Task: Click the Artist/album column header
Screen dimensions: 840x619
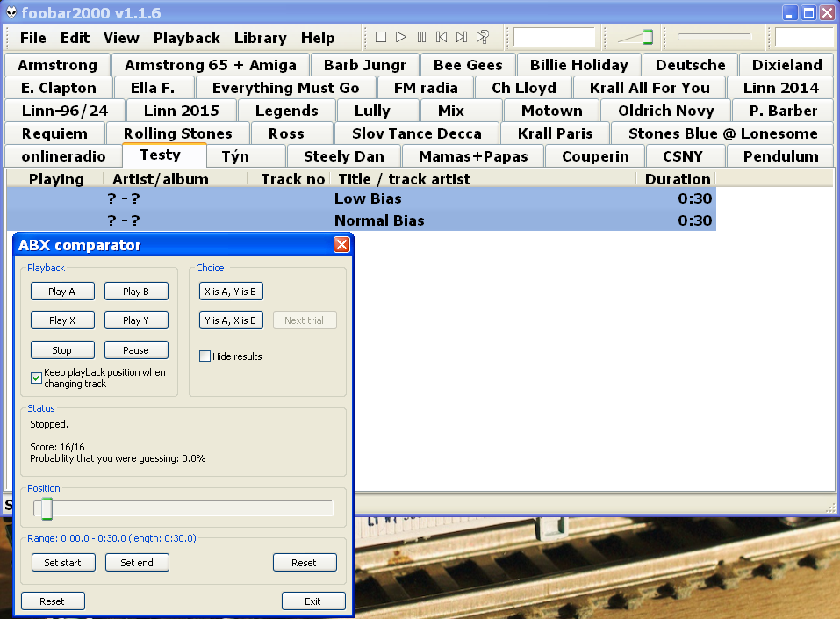Action: pos(175,179)
